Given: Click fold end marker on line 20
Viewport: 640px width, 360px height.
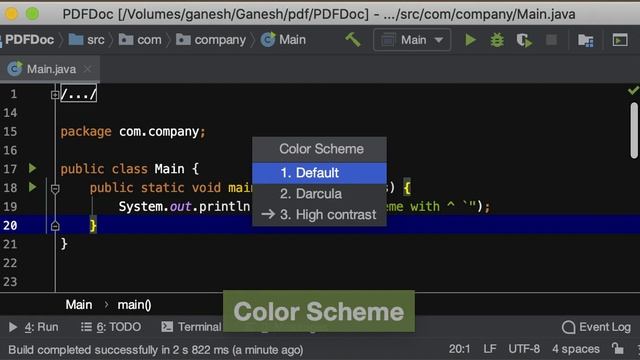Looking at the screenshot, I should pyautogui.click(x=55, y=225).
